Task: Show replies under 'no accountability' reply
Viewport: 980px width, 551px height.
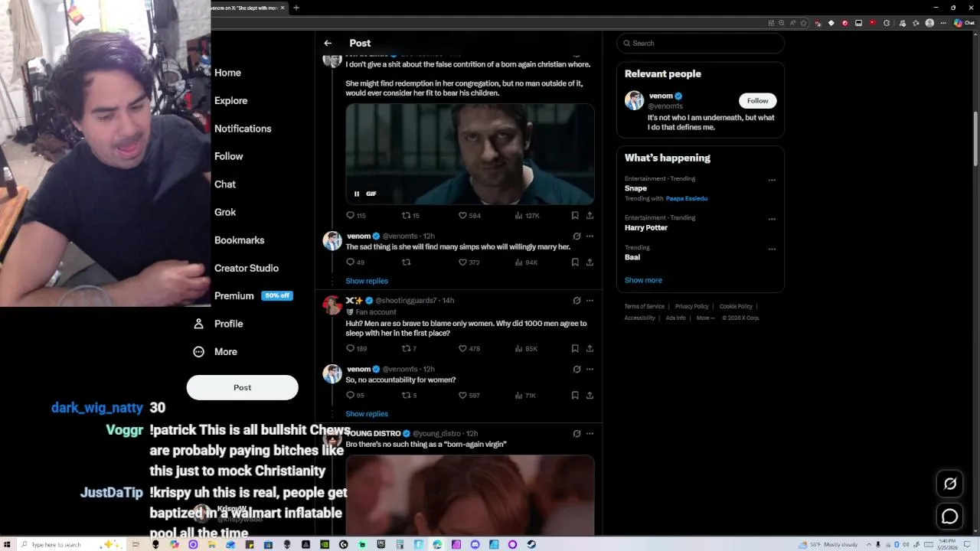Action: point(367,414)
